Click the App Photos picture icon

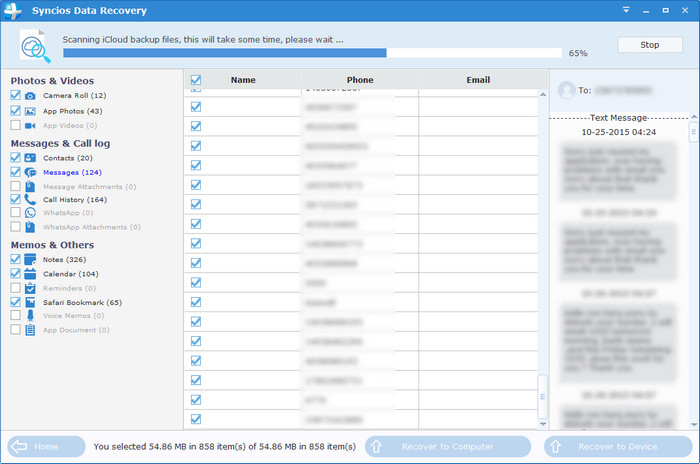pos(30,111)
